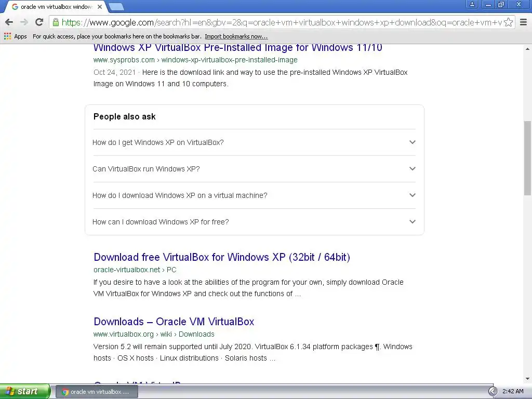Expand "How do I download Windows XP on a virtual machine?"
Image resolution: width=532 pixels, height=399 pixels.
254,195
